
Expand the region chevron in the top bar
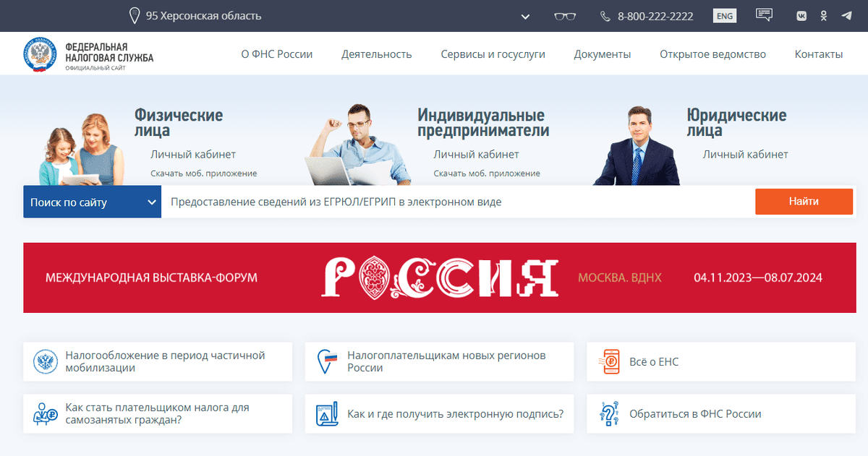pyautogui.click(x=525, y=16)
